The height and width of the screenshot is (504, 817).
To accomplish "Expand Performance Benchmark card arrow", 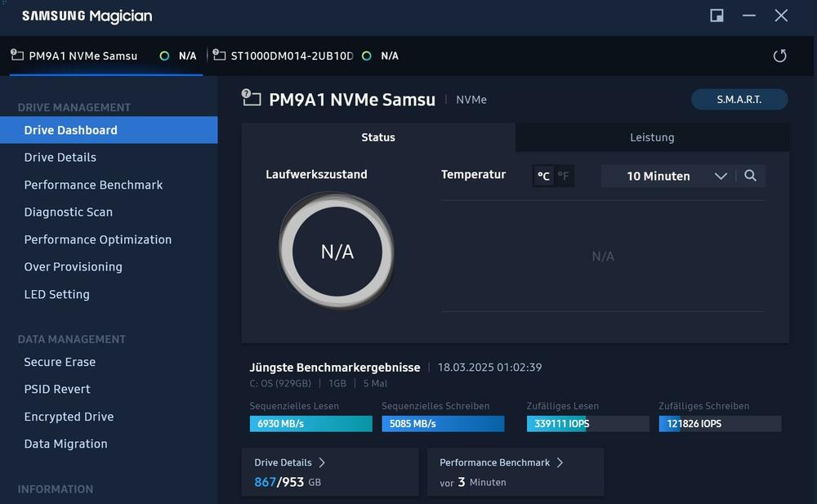I will pos(560,462).
